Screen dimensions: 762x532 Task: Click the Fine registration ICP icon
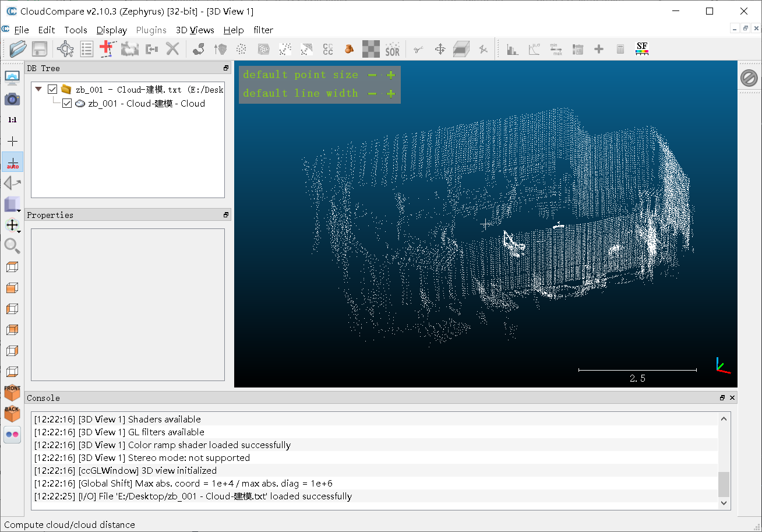pyautogui.click(x=220, y=49)
